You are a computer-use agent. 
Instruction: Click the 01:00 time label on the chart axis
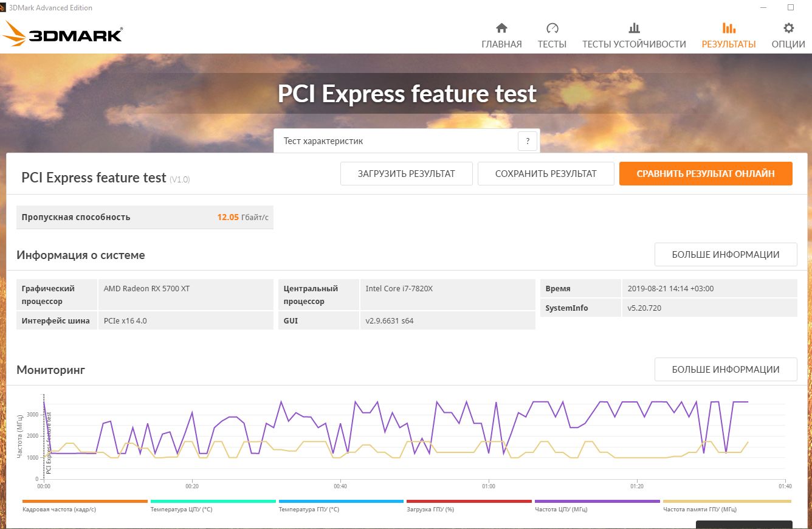coord(488,486)
